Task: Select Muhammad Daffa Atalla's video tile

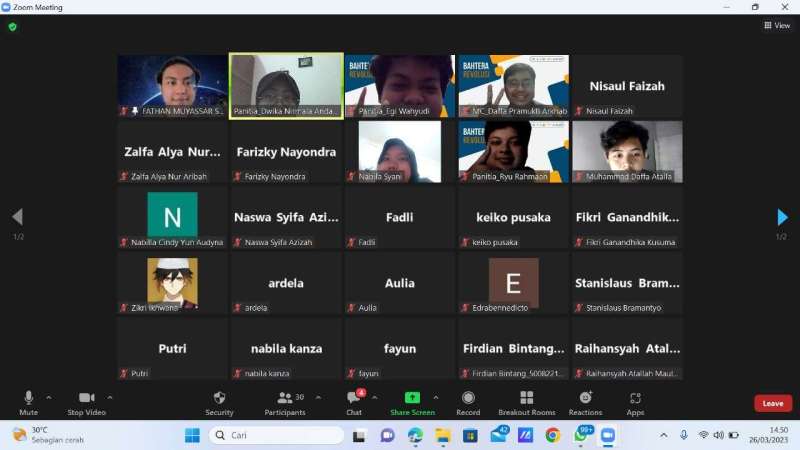Action: pyautogui.click(x=628, y=152)
